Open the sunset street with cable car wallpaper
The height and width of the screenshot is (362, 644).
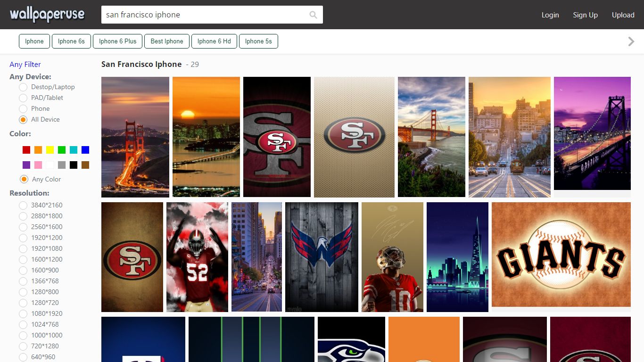tap(510, 137)
